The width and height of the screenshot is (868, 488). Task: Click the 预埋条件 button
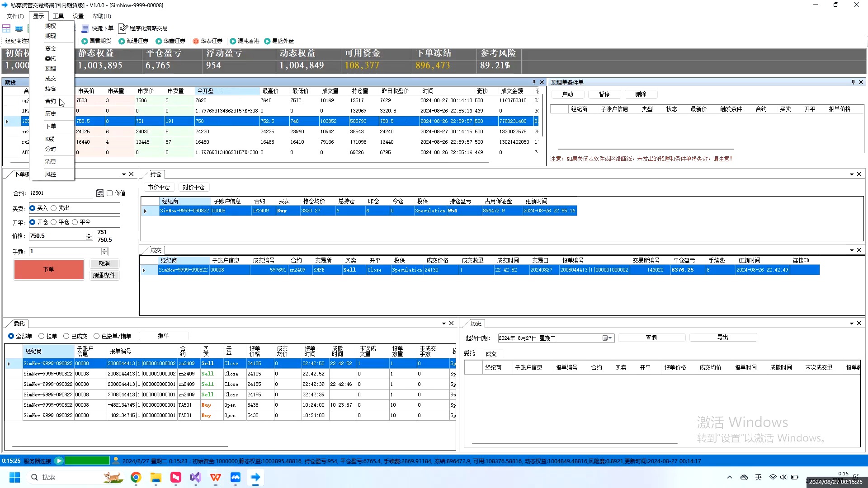pos(104,275)
